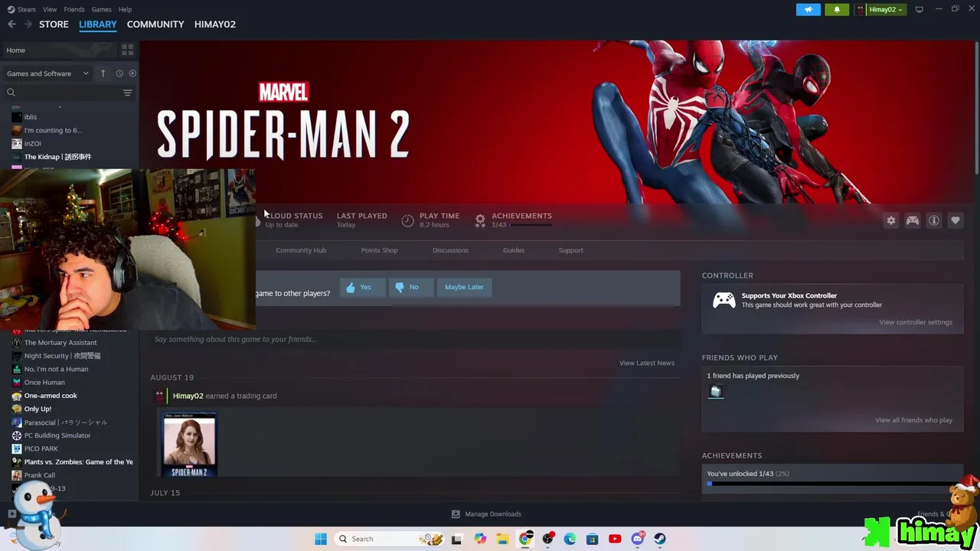Viewport: 980px width, 551px height.
Task: Click View Latest News
Action: click(x=647, y=363)
